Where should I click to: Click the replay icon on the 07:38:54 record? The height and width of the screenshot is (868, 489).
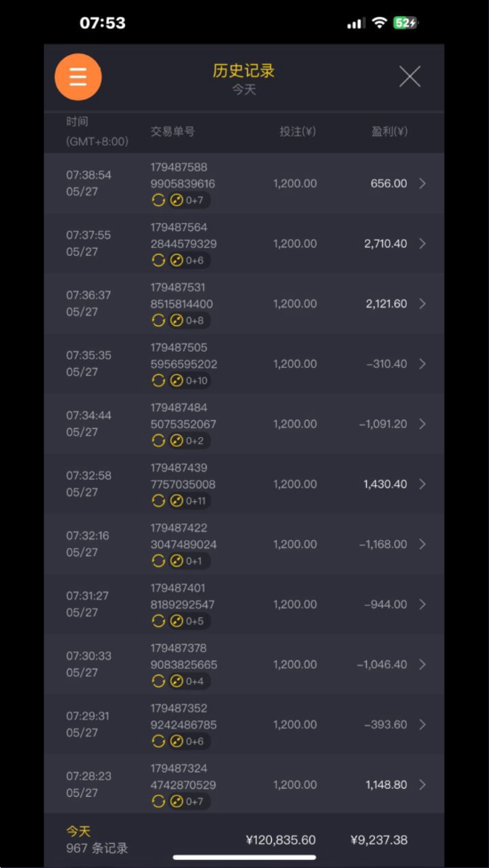[x=158, y=200]
